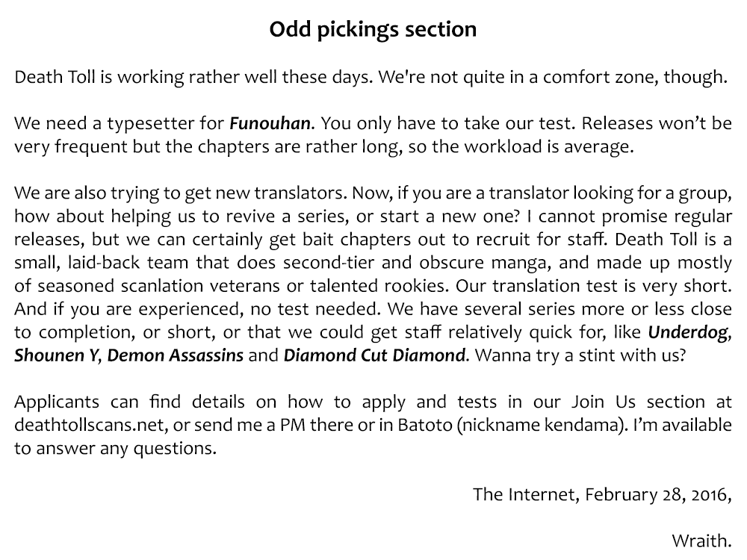Click the bold Shounen Y title

(x=56, y=355)
